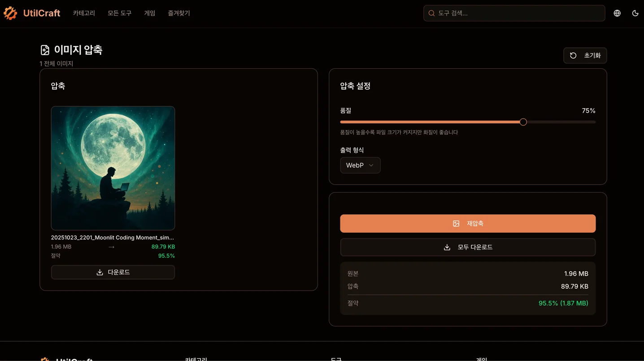This screenshot has width=644, height=361.
Task: Expand the chevron next to WebP
Action: [371, 165]
